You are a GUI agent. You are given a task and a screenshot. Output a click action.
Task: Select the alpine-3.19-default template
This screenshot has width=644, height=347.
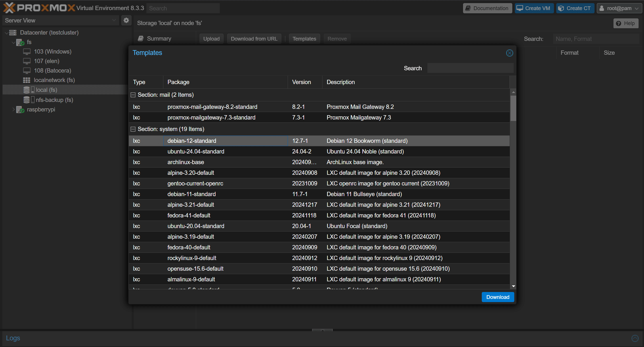click(x=319, y=237)
